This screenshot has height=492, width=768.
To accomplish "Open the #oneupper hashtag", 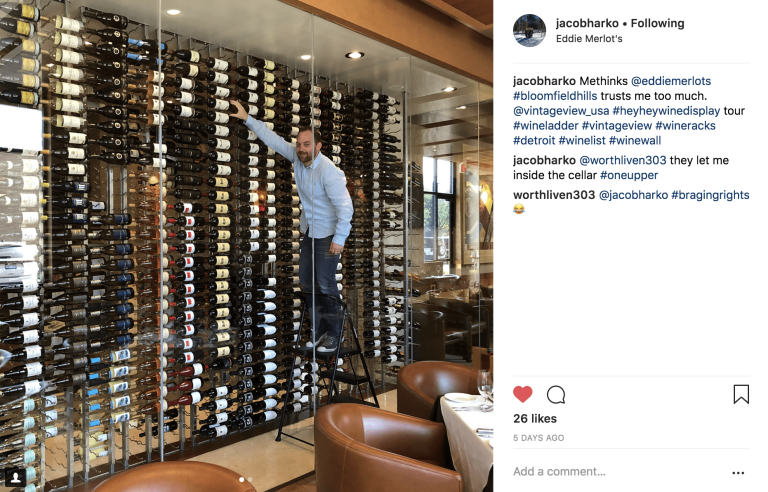I will point(629,175).
